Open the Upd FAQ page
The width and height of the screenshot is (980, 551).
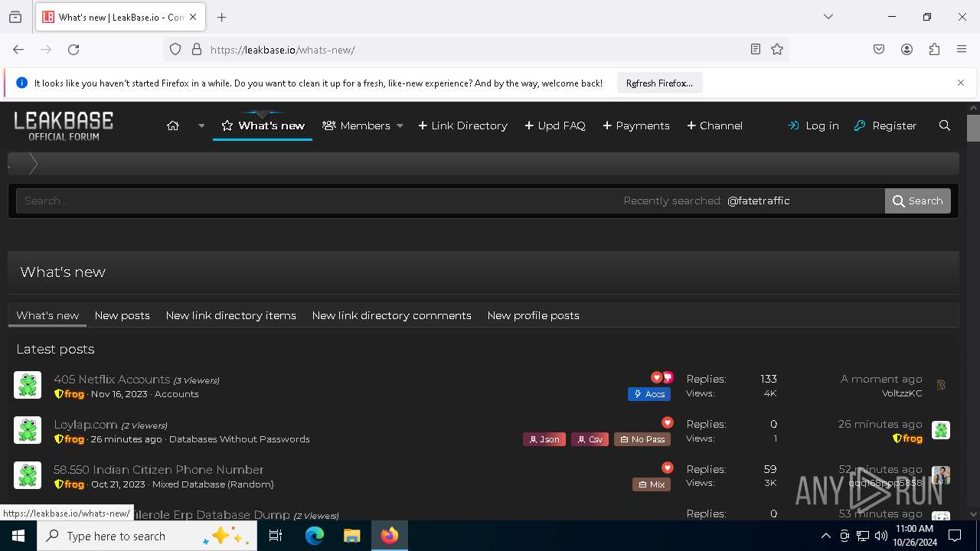[x=555, y=126]
